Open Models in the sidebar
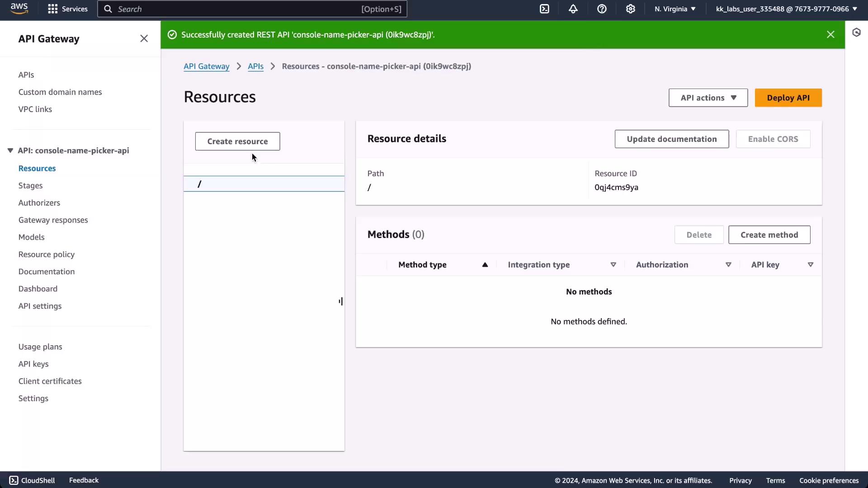 point(31,237)
